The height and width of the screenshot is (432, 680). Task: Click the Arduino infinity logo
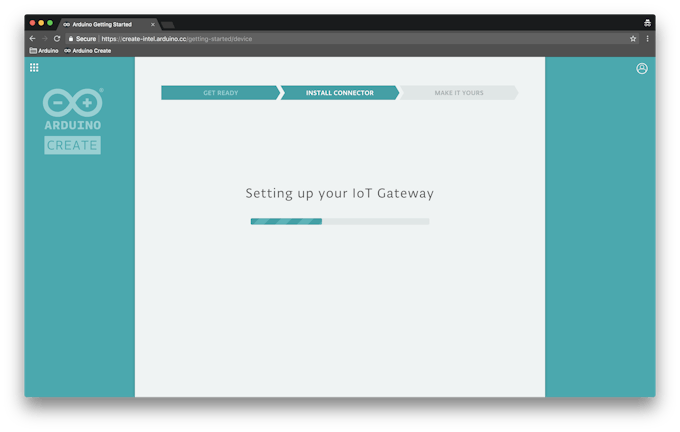[x=73, y=103]
